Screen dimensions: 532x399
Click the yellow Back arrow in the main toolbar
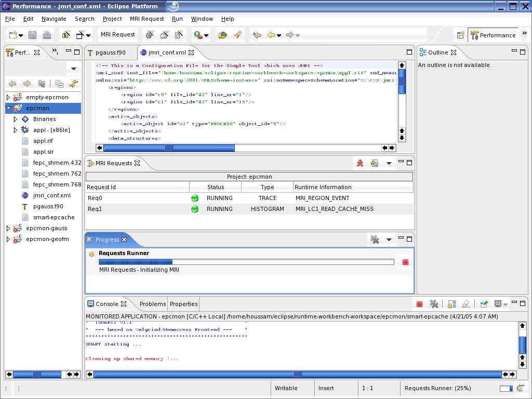(271, 35)
